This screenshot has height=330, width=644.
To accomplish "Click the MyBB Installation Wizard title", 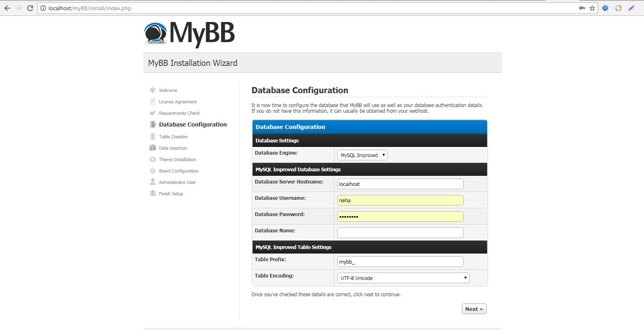I will 193,63.
